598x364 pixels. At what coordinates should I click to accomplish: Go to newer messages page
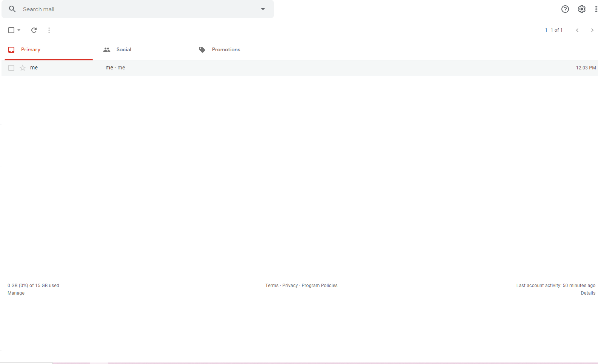(577, 30)
